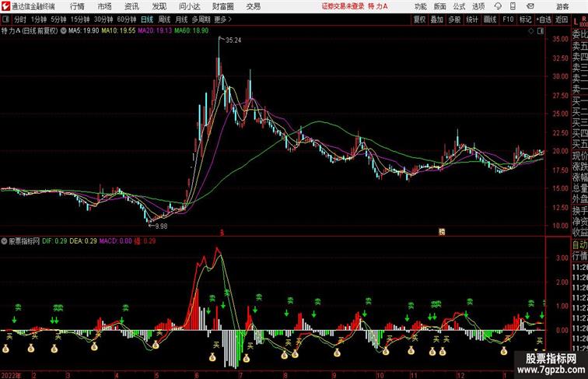Click the MA10: 19.55 indicator value
This screenshot has height=379, width=588.
click(118, 31)
